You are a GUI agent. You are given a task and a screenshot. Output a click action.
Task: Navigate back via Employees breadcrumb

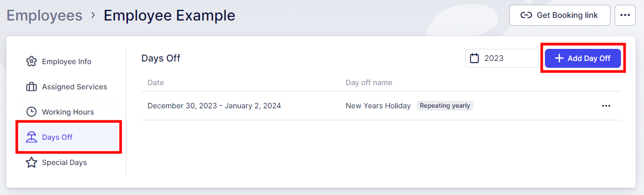[x=45, y=15]
